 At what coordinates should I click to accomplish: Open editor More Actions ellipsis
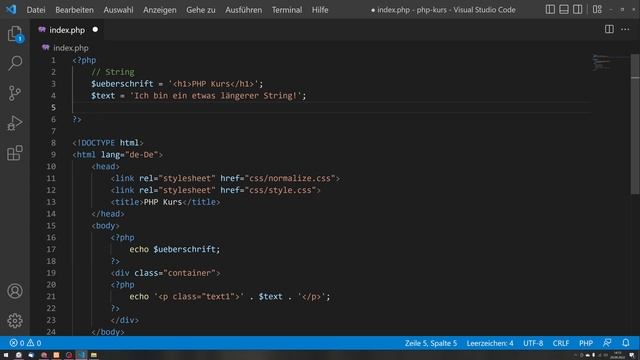click(x=625, y=29)
